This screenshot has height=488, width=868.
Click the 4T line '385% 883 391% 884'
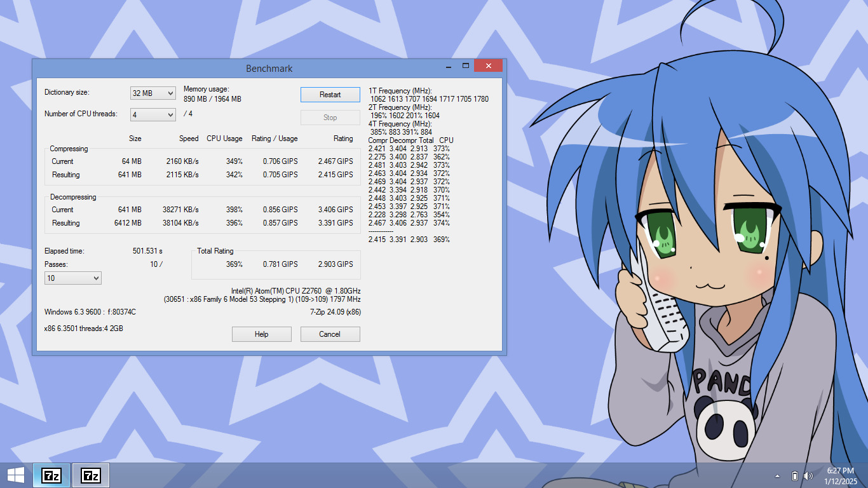[x=401, y=132]
